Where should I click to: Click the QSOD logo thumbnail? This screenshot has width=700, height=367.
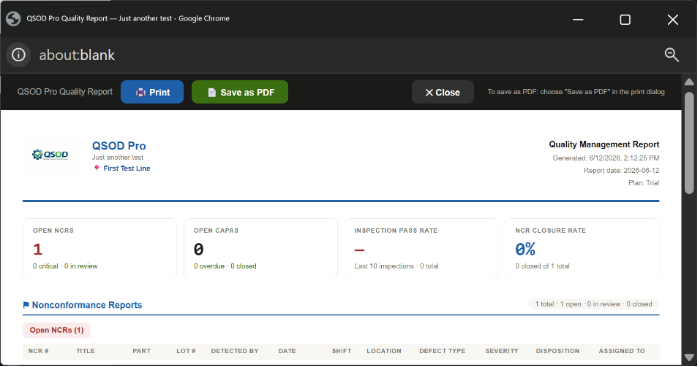click(50, 155)
